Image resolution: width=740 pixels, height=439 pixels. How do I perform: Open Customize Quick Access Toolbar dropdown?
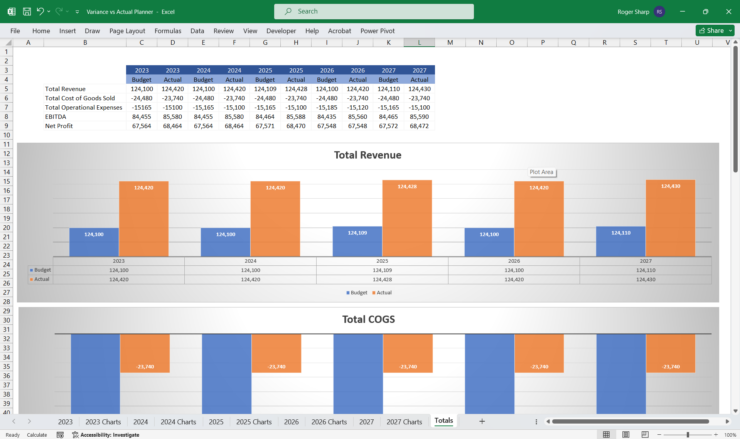coord(77,12)
